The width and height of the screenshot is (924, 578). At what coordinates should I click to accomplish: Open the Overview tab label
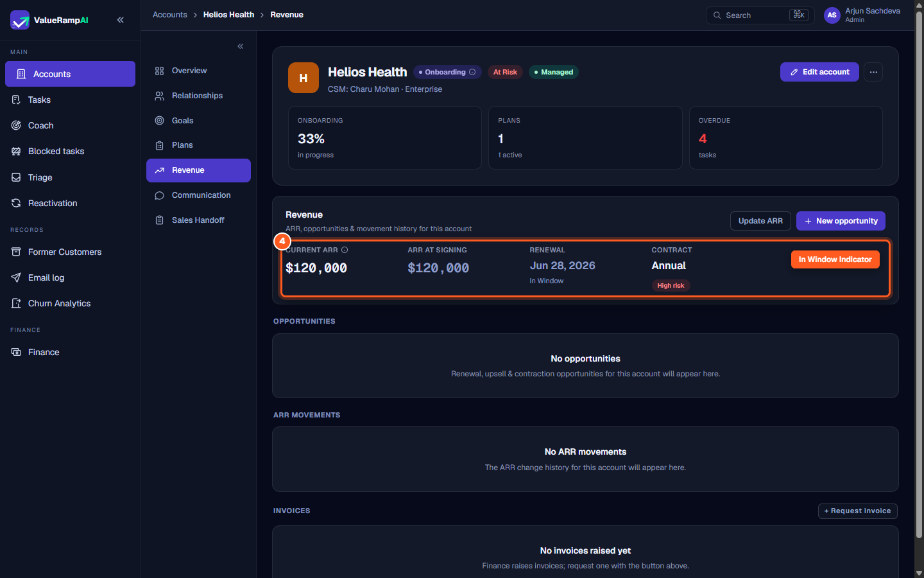coord(189,71)
